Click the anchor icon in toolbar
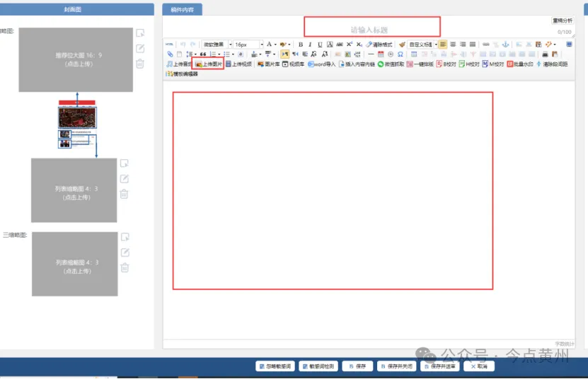 (505, 45)
